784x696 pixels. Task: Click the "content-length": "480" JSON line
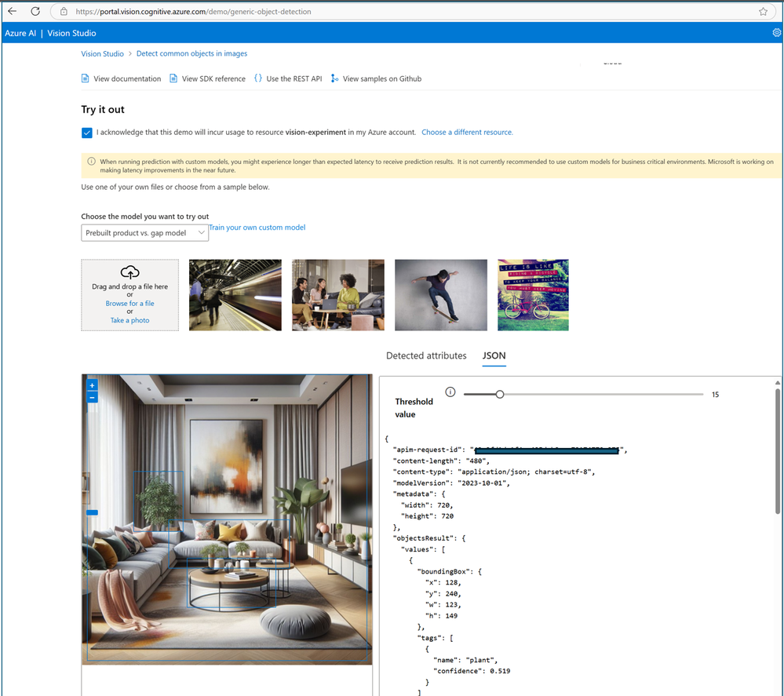pyautogui.click(x=442, y=461)
